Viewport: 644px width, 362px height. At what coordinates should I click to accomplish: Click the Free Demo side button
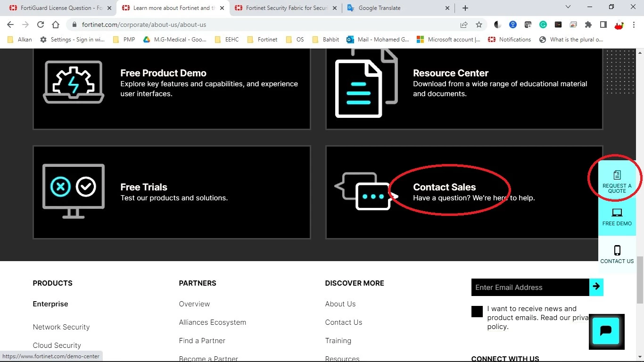click(617, 217)
